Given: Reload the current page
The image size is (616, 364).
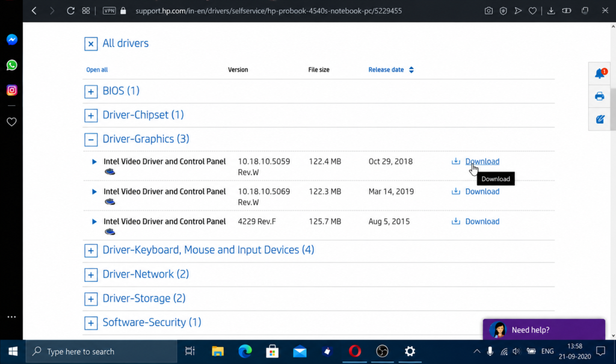Looking at the screenshot, I should 70,11.
